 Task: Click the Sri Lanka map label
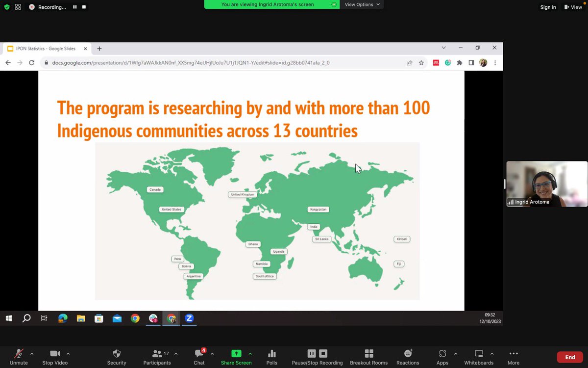pyautogui.click(x=322, y=239)
